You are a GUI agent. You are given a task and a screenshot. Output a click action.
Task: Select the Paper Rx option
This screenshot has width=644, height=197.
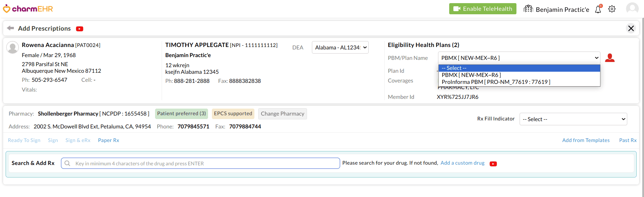click(108, 140)
